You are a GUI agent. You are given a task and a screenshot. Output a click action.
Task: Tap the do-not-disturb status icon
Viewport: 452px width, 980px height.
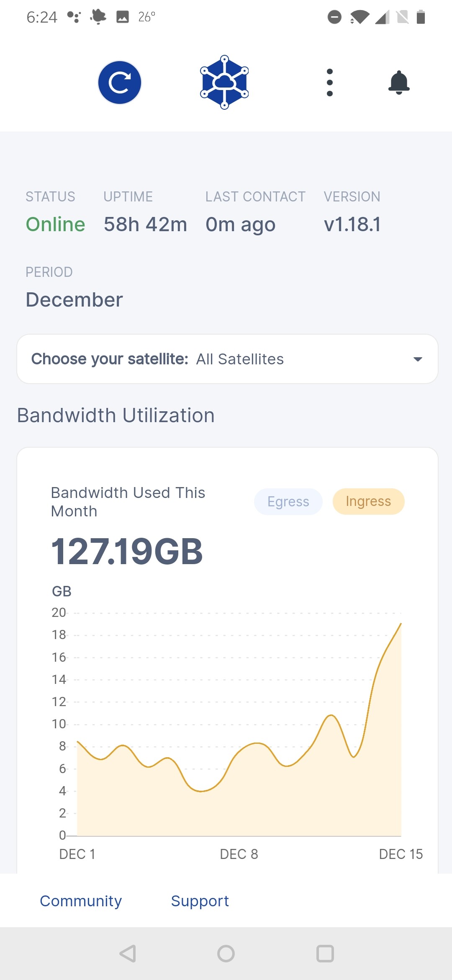click(x=334, y=17)
